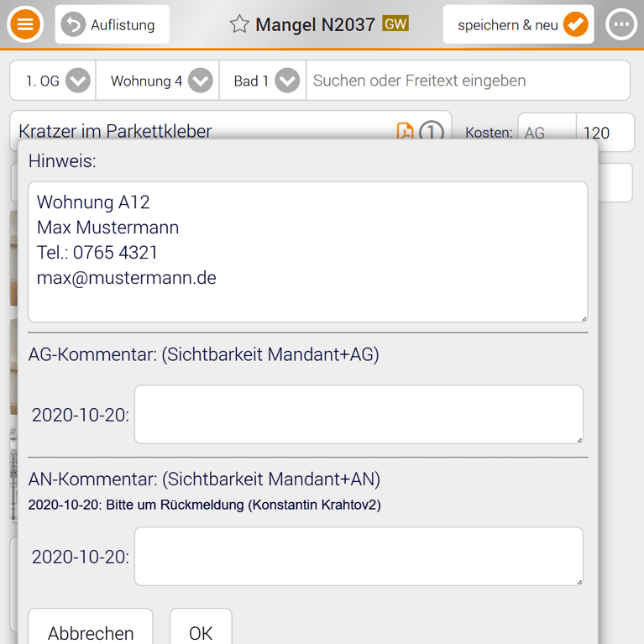
Task: Toggle the favorite star for Mangel N2037
Action: pos(239,24)
